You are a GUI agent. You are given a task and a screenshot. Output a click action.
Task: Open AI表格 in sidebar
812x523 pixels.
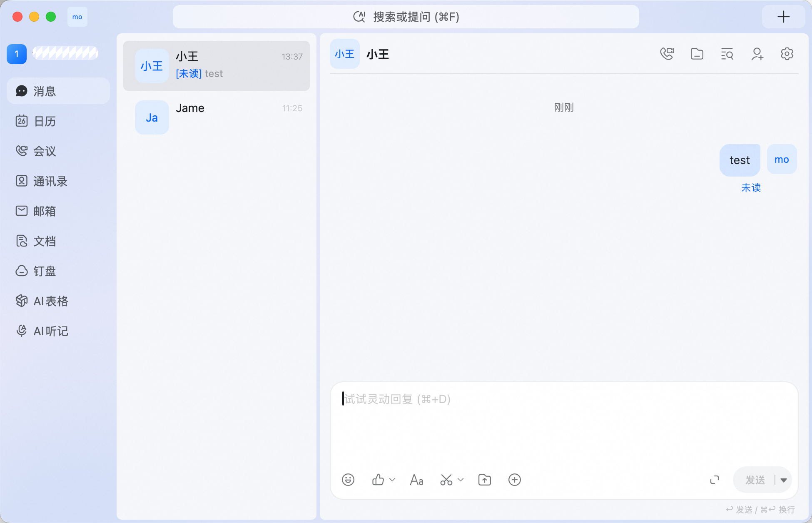[58, 301]
